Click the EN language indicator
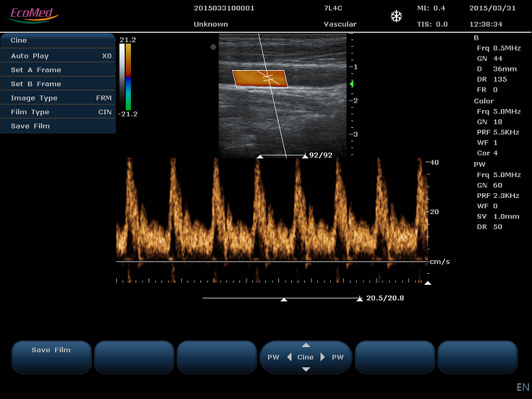532x399 pixels. [x=522, y=387]
